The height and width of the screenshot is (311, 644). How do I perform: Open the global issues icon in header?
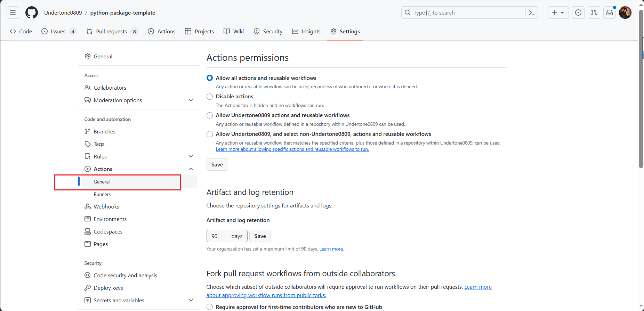(578, 13)
